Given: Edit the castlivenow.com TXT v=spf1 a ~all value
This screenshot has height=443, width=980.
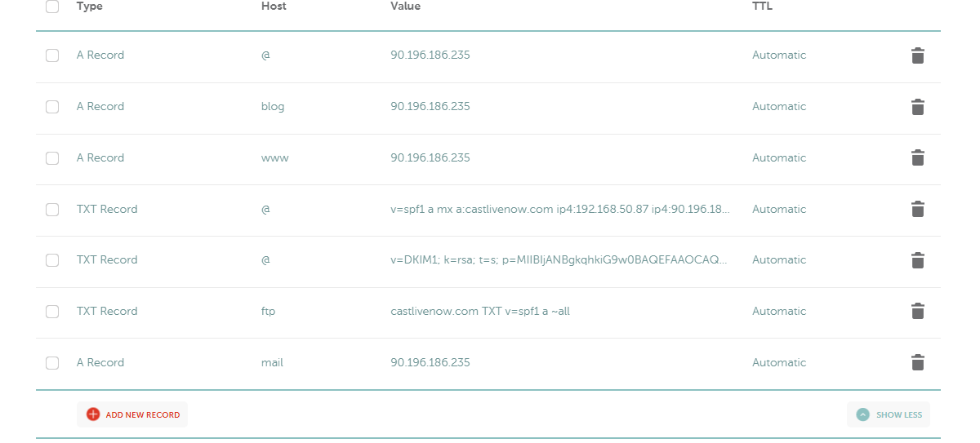Looking at the screenshot, I should pyautogui.click(x=480, y=311).
